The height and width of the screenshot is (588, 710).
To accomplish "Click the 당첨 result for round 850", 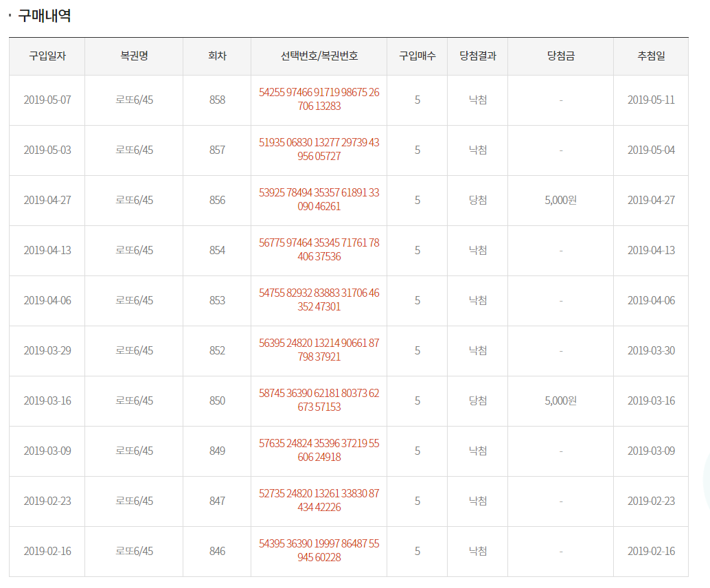I will 478,400.
